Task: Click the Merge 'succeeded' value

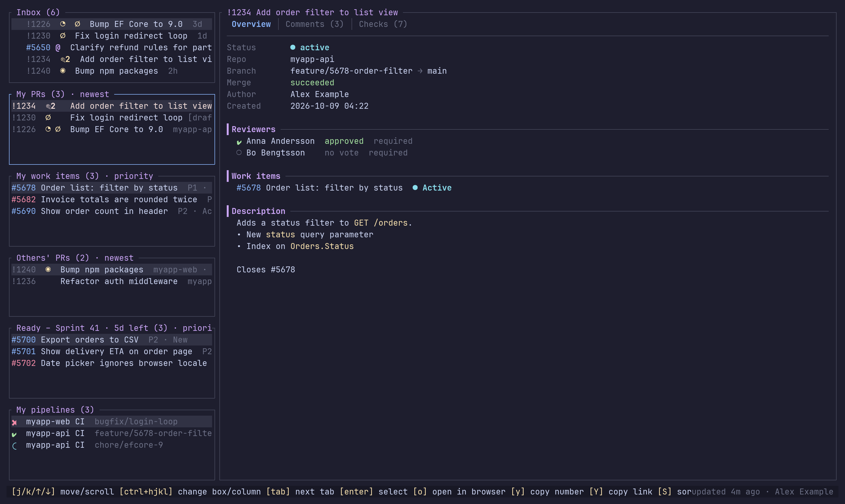Action: [x=312, y=83]
